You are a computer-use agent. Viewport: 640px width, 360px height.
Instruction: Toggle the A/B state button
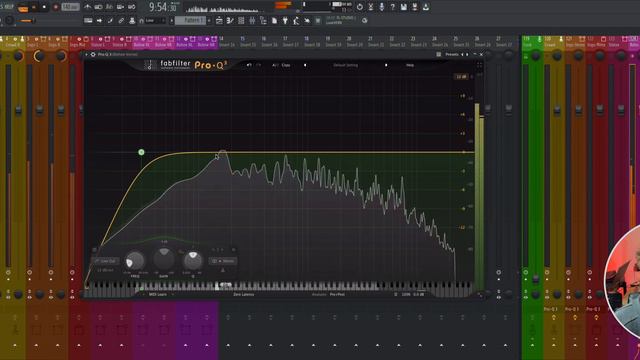(275, 65)
